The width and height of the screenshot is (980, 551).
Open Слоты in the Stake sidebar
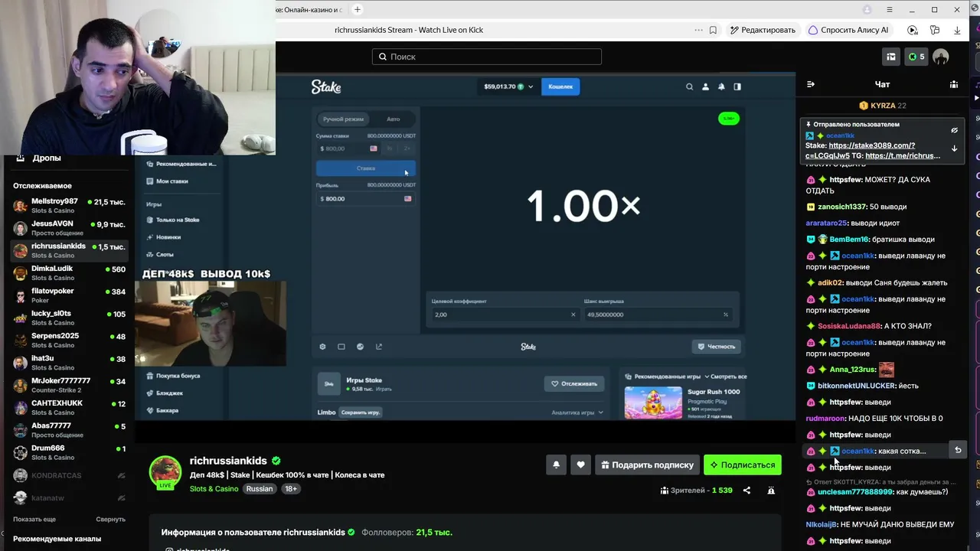tap(165, 254)
